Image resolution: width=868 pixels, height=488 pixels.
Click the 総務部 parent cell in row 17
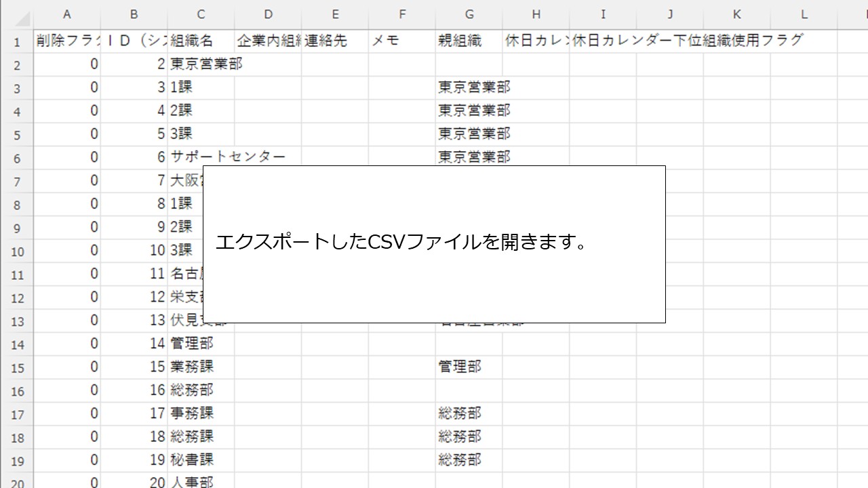click(469, 413)
